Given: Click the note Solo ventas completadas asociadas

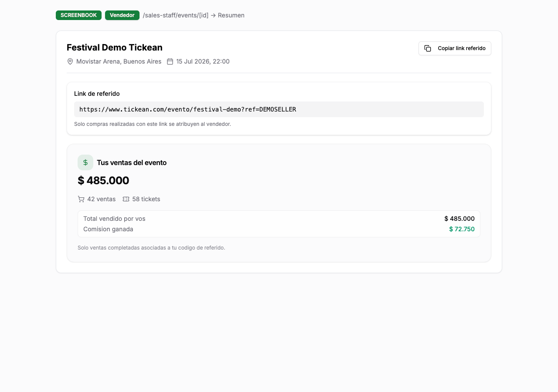Looking at the screenshot, I should tap(151, 248).
